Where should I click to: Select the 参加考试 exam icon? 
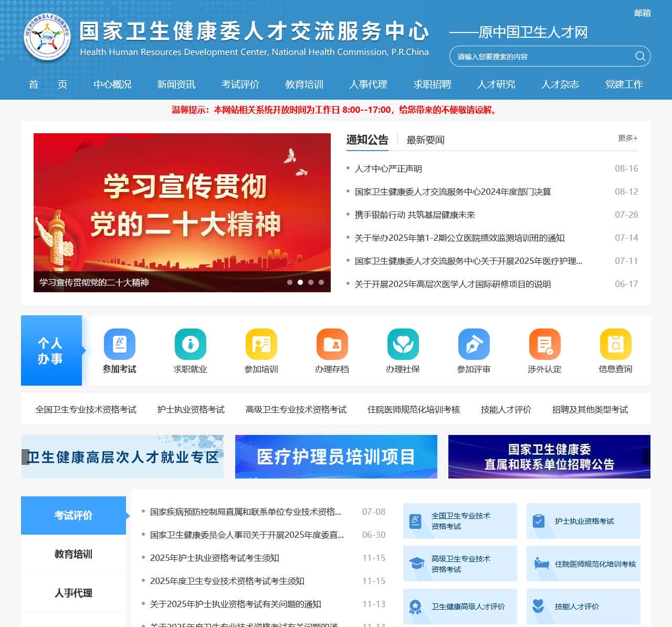[120, 345]
